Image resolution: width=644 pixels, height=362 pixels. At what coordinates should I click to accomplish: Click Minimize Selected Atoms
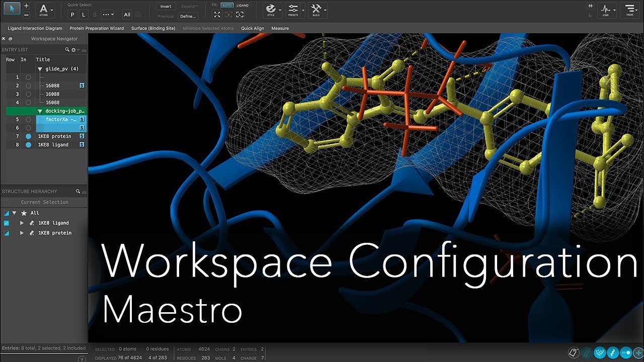208,29
